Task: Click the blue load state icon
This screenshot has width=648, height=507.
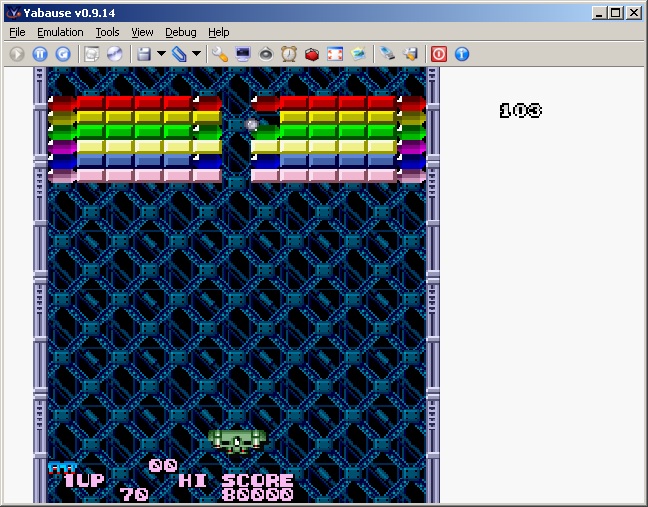Action: coord(179,54)
